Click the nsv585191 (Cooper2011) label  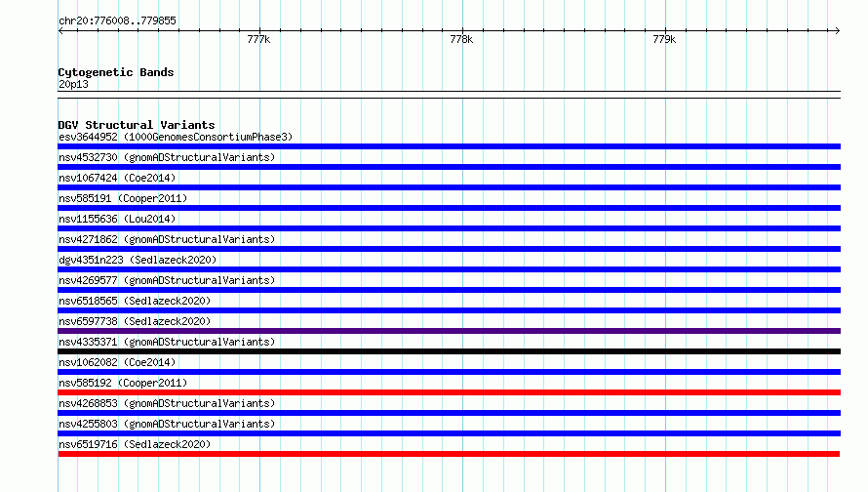tap(123, 198)
